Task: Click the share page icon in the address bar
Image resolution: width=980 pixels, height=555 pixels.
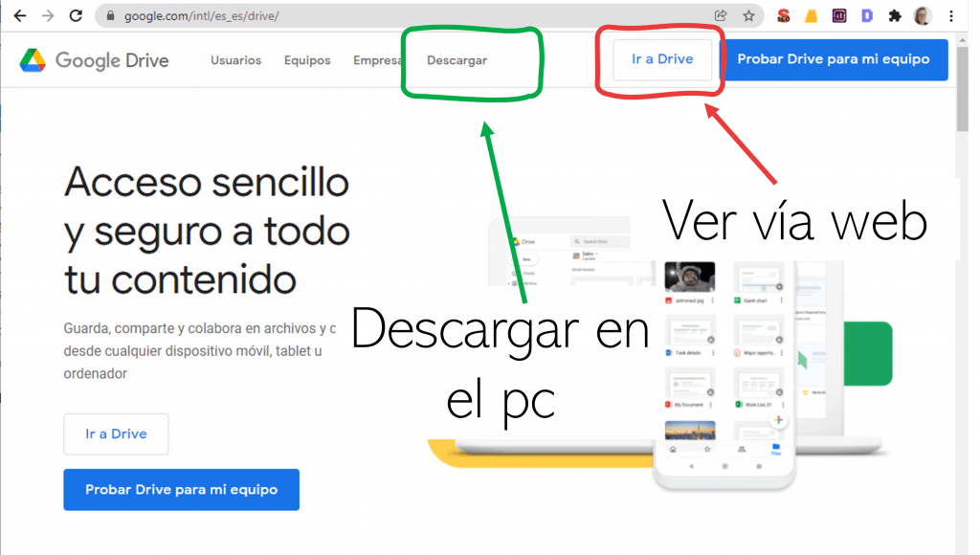Action: (721, 15)
